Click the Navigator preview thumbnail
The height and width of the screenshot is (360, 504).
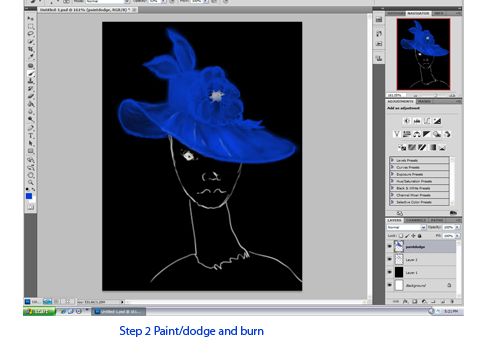(x=423, y=54)
